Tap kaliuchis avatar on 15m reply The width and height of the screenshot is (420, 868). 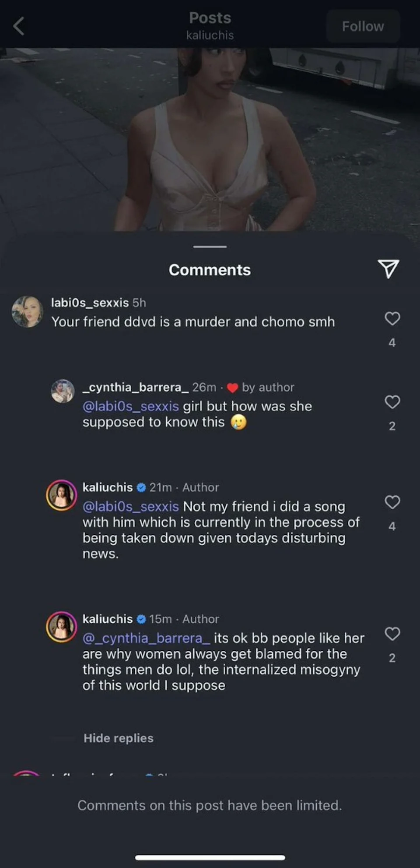tap(62, 627)
